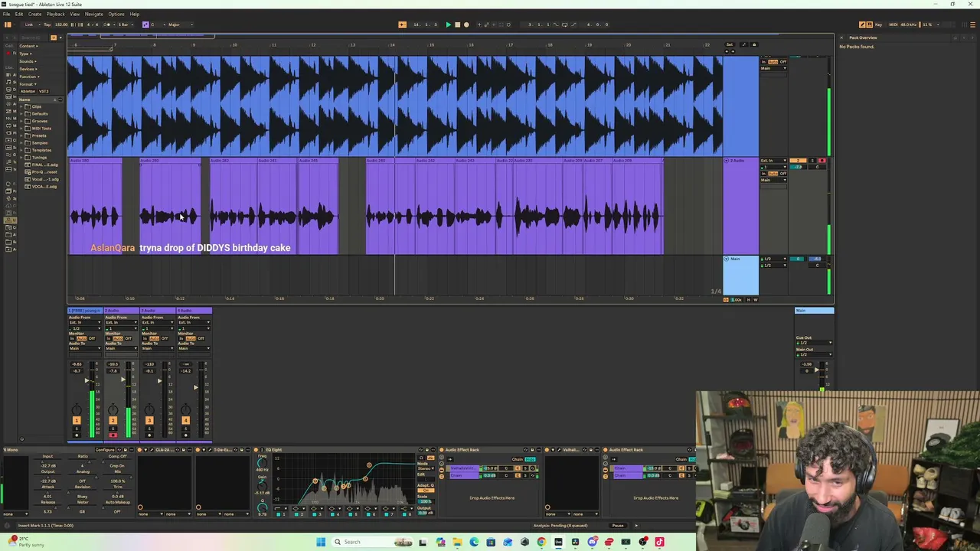
Task: Toggle mixer track 4 activator button
Action: point(185,420)
